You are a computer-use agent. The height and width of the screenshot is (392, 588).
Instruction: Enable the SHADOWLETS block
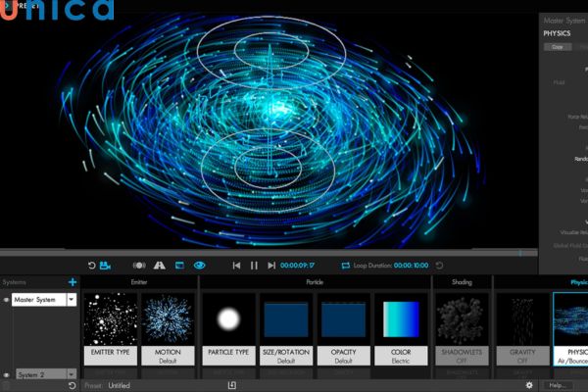pyautogui.click(x=462, y=329)
